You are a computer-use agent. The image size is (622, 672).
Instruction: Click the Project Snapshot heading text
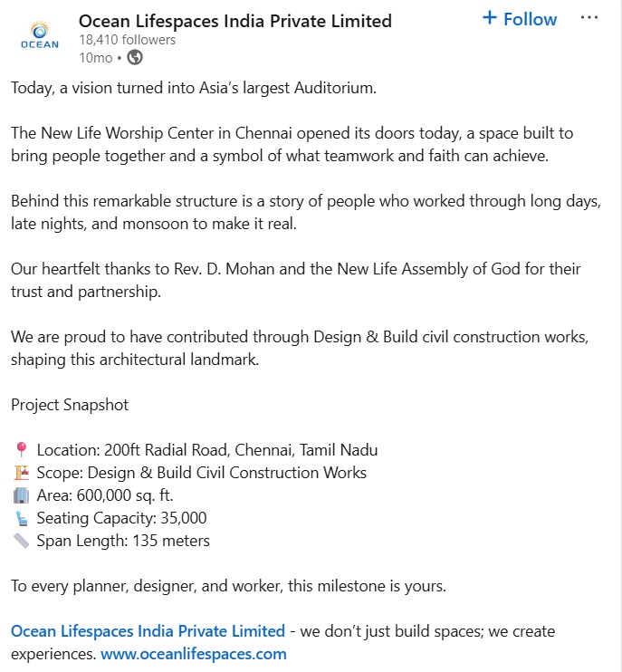coord(70,405)
